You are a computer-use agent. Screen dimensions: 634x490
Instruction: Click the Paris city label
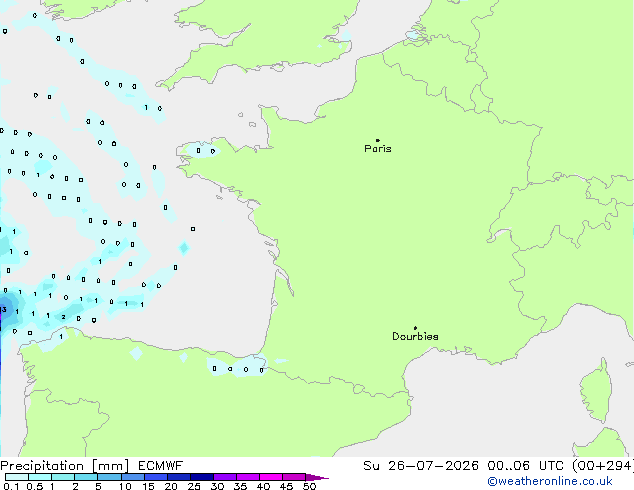(378, 149)
